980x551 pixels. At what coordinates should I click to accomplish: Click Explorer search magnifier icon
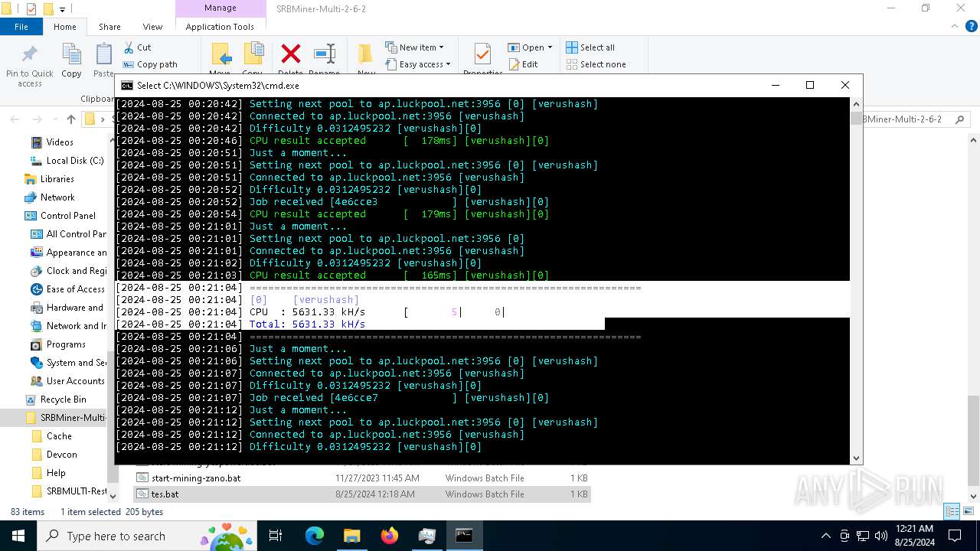(961, 119)
